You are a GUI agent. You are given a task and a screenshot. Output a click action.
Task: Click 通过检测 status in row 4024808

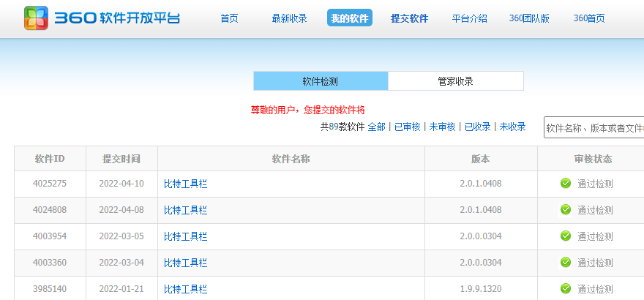[x=595, y=210]
